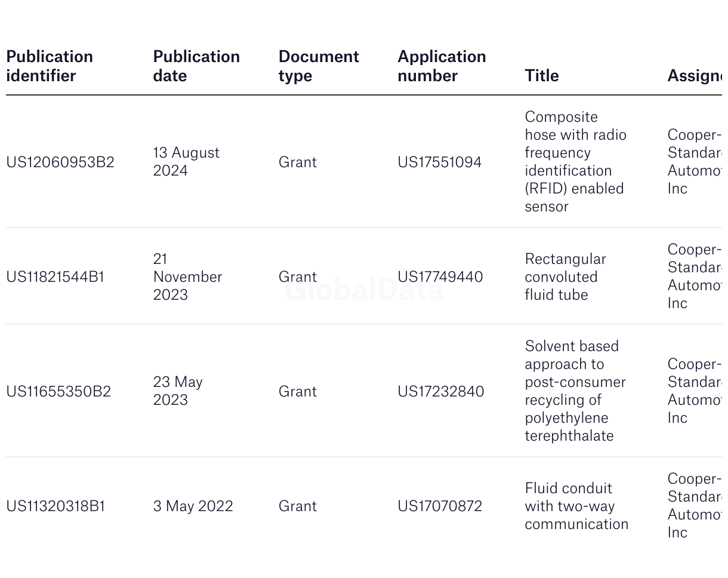Open publication US12060953B2
The height and width of the screenshot is (578, 728).
pos(60,162)
